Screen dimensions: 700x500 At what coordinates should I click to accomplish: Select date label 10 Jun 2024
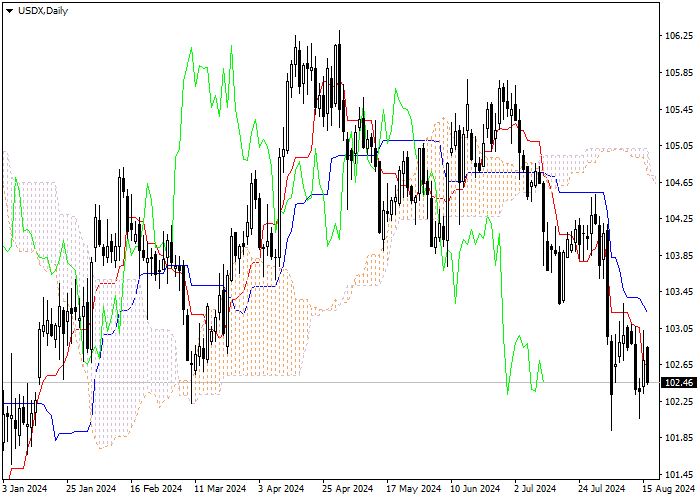coord(475,489)
